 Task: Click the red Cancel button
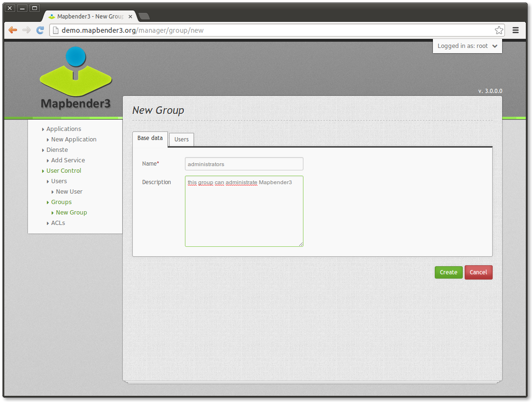pos(478,272)
